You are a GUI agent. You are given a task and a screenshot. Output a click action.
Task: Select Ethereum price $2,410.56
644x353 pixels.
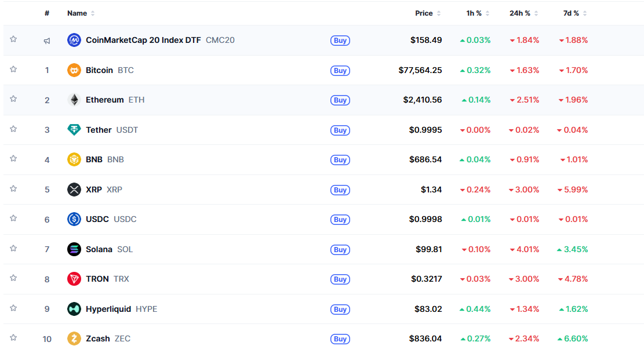(423, 100)
